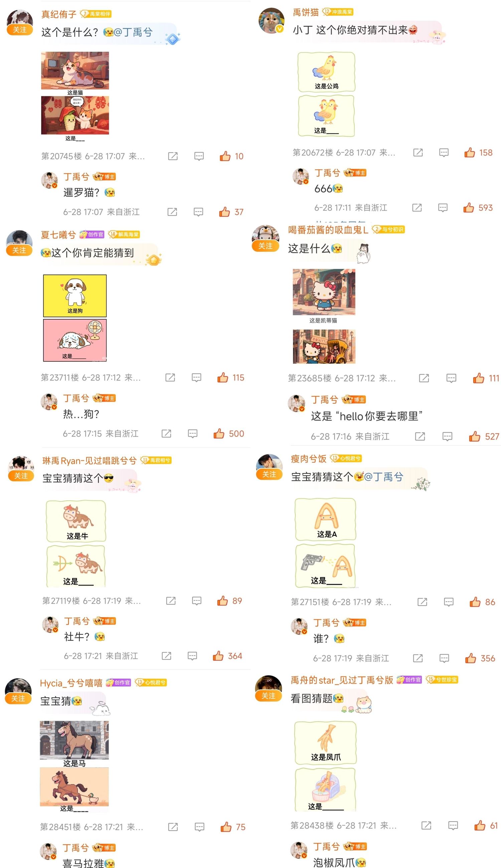501x868 pixels.
Task: Follow user 瘦肉兮饭
Action: tap(269, 475)
